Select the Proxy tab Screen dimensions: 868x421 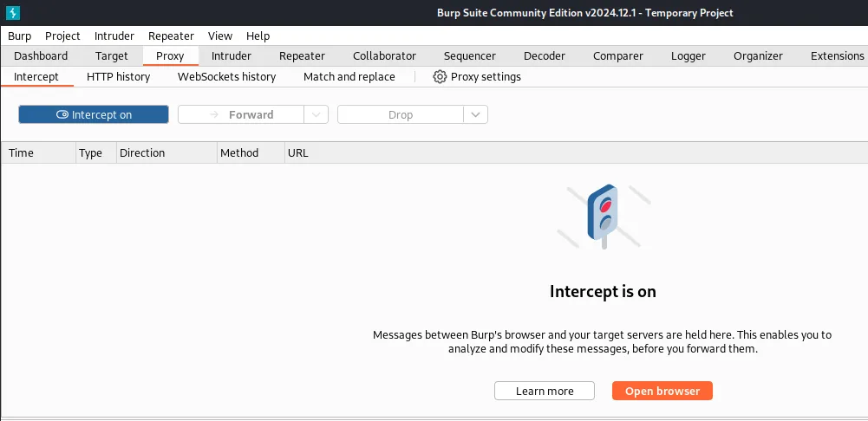170,56
